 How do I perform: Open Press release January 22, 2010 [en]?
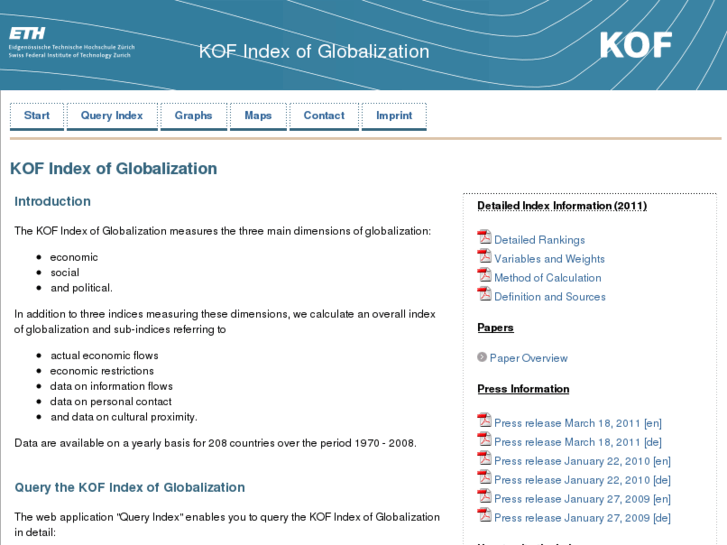[582, 462]
